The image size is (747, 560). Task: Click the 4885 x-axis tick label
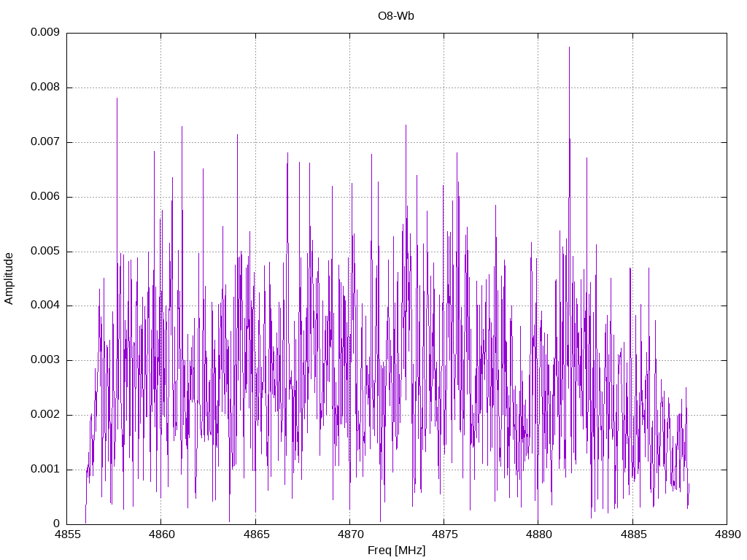click(633, 534)
